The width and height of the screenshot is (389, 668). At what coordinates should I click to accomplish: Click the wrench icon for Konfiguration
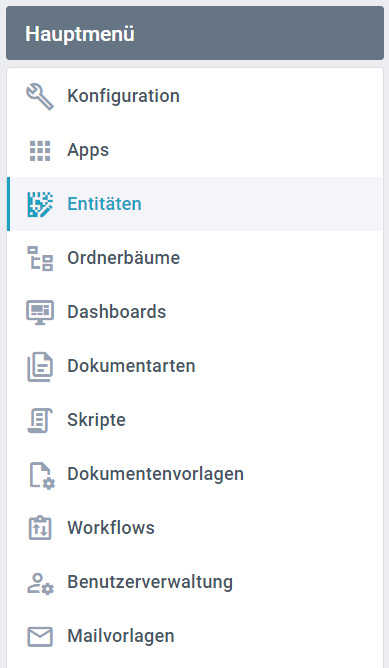(x=40, y=96)
